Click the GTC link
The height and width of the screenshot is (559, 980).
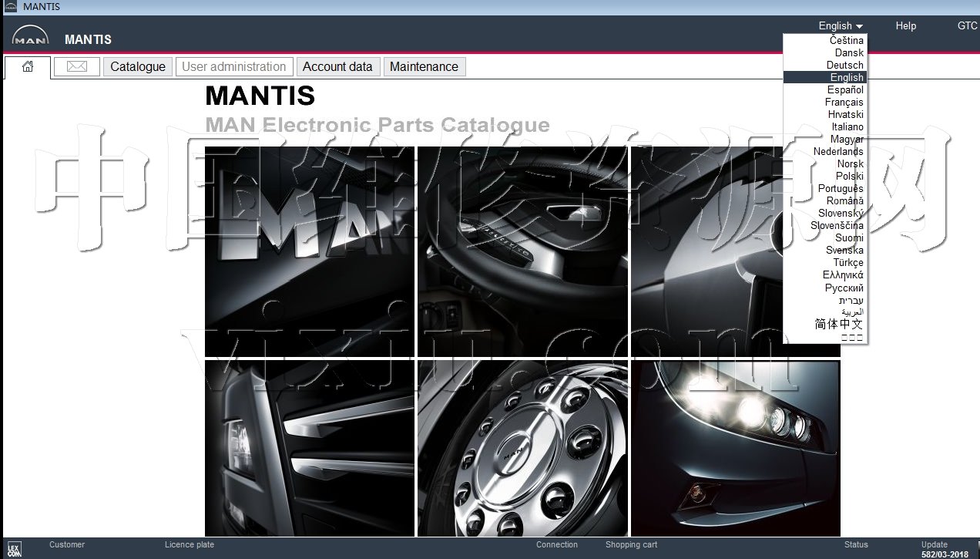pyautogui.click(x=967, y=26)
